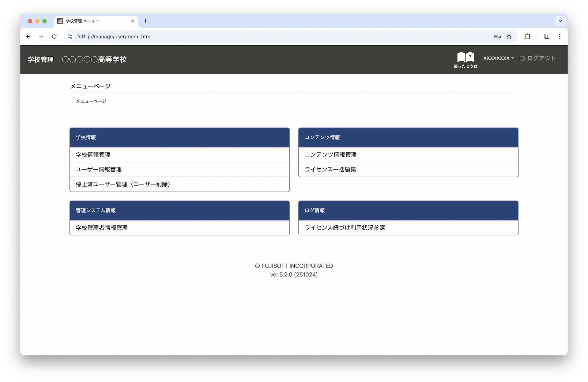
Task: Expand the tab search chevron
Action: point(560,21)
